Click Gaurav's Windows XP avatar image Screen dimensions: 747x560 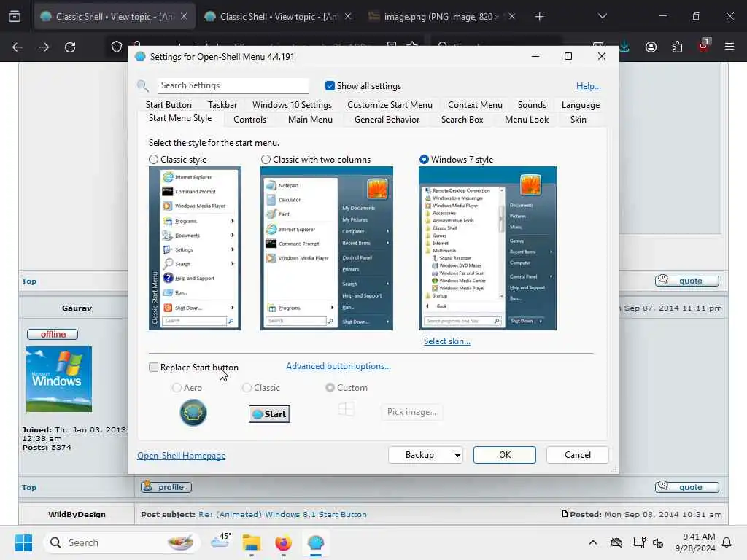click(x=59, y=379)
